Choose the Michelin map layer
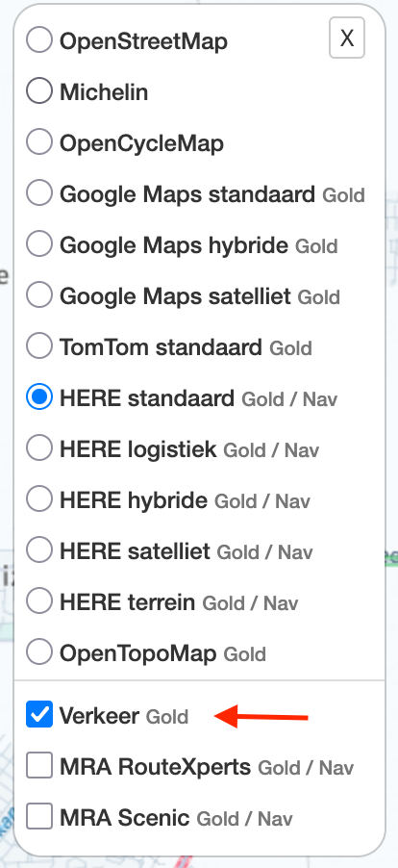The image size is (398, 868). point(39,90)
